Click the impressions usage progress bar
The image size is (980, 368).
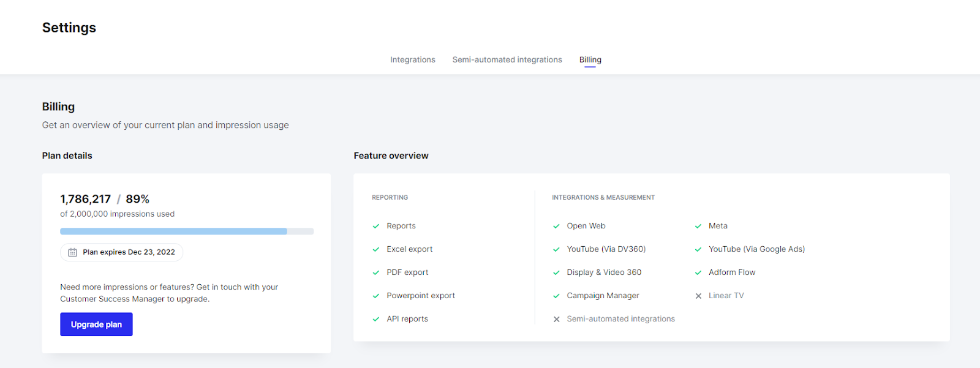187,231
